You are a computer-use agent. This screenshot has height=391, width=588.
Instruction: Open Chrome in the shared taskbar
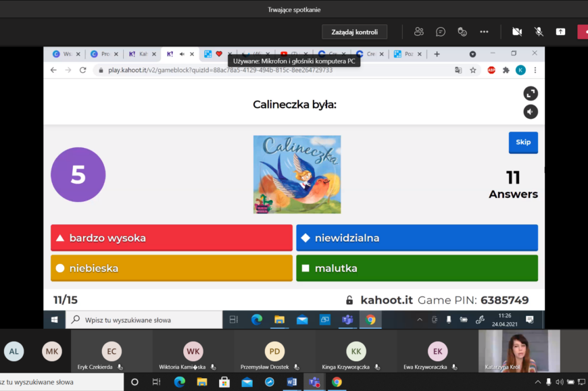click(x=370, y=320)
